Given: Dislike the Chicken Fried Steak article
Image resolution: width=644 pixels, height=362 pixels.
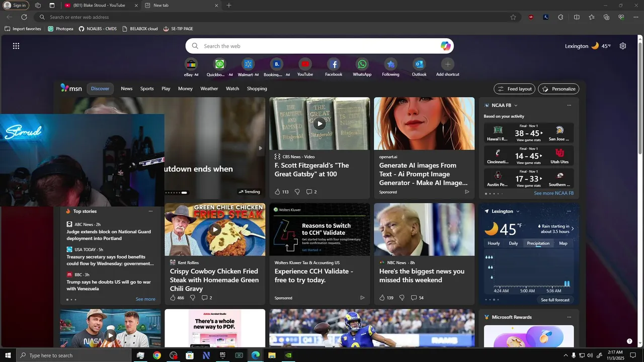Looking at the screenshot, I should tap(192, 298).
